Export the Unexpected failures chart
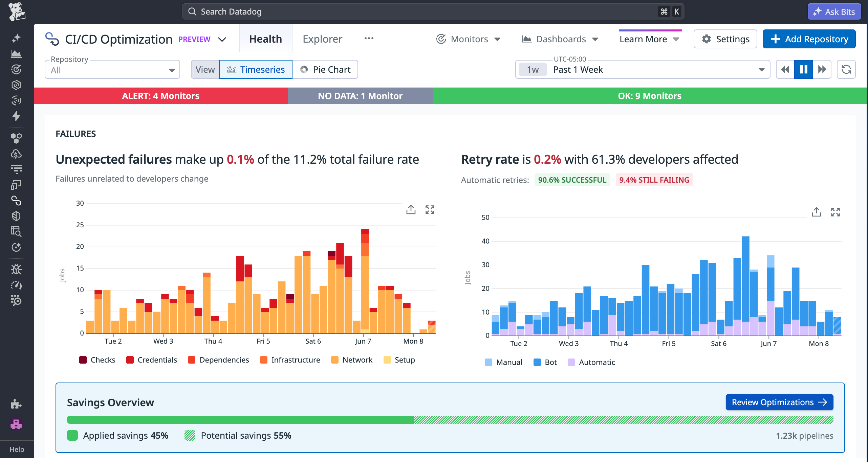The height and width of the screenshot is (462, 868). point(411,210)
